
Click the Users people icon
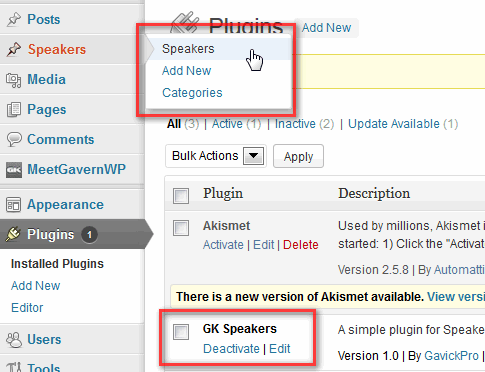pos(14,340)
